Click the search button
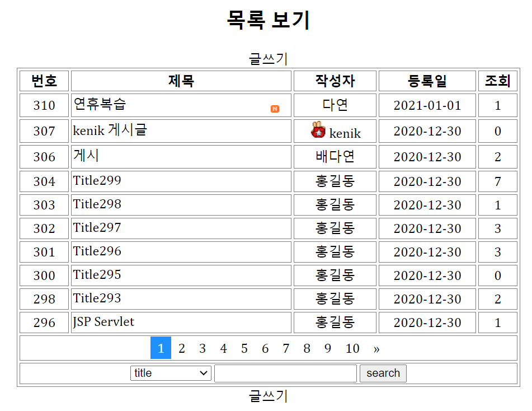Screen dimensions: 532x411 point(383,373)
